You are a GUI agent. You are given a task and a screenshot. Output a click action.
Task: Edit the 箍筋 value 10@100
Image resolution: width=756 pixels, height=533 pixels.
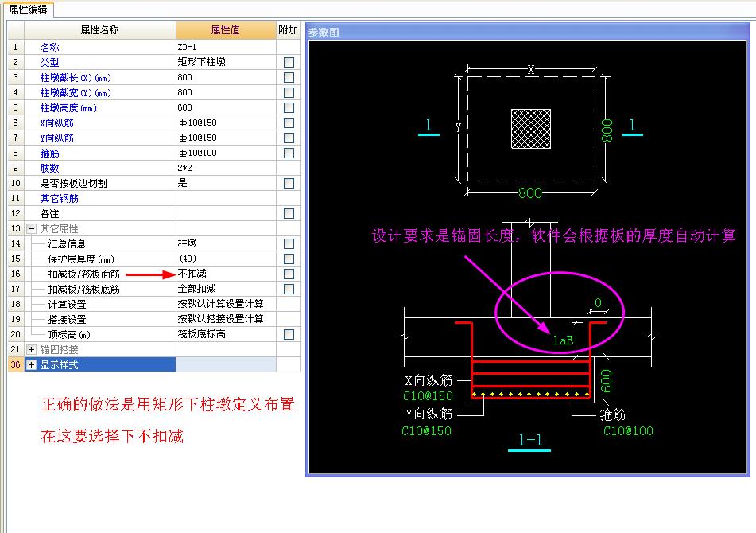tap(226, 153)
